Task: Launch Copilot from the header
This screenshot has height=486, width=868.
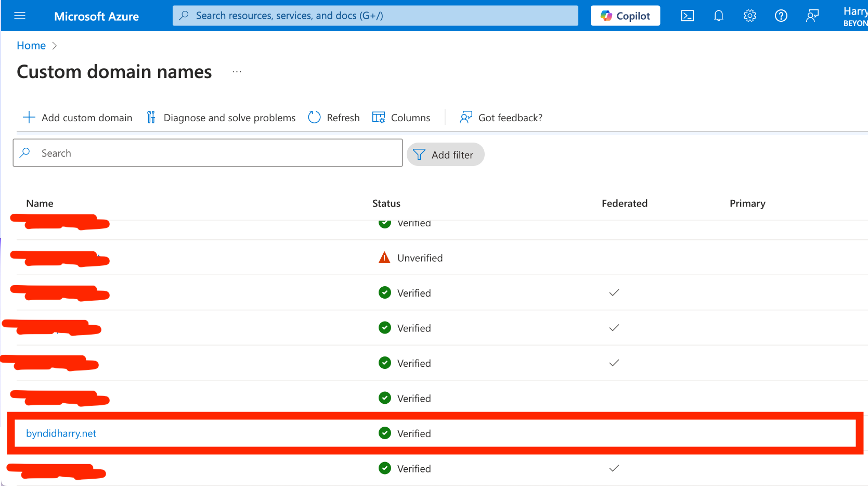Action: coord(625,16)
